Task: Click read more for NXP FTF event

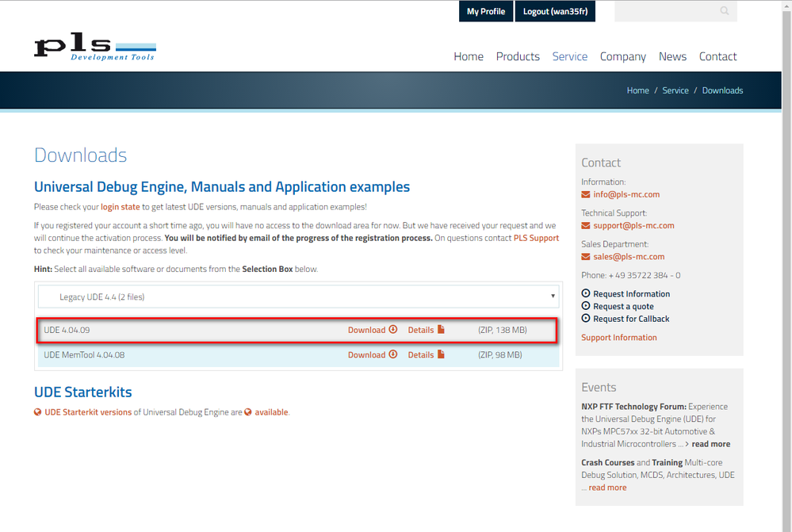Action: [710, 444]
